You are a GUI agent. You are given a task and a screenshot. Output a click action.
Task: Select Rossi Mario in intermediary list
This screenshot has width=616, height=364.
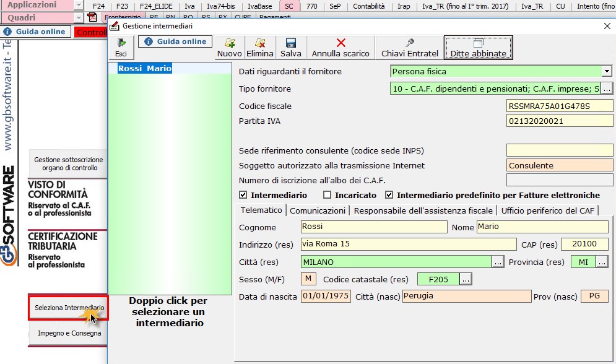(x=144, y=69)
